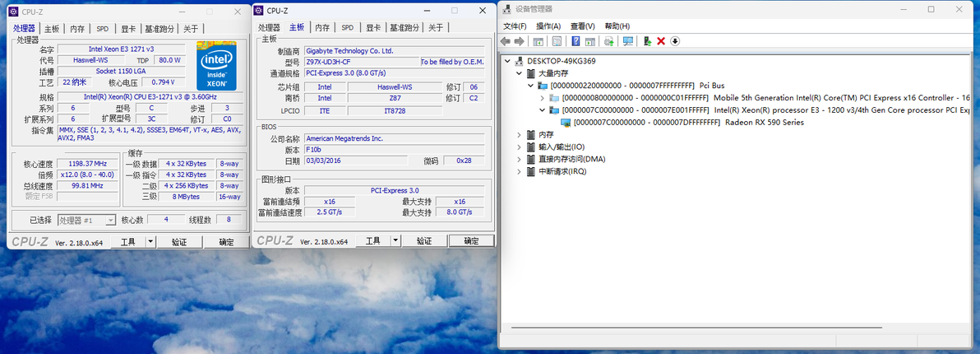Click the disable device down-arrow icon
Viewport: 980px width, 354px height.
coord(675,41)
